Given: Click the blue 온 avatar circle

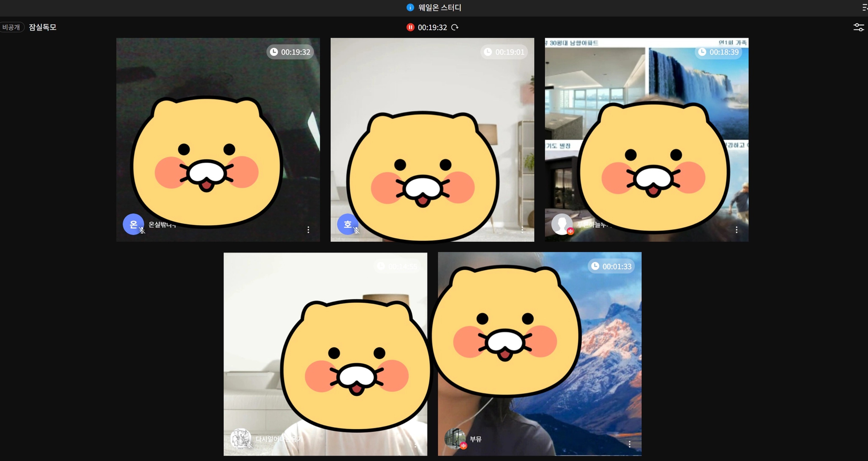Looking at the screenshot, I should coord(133,224).
